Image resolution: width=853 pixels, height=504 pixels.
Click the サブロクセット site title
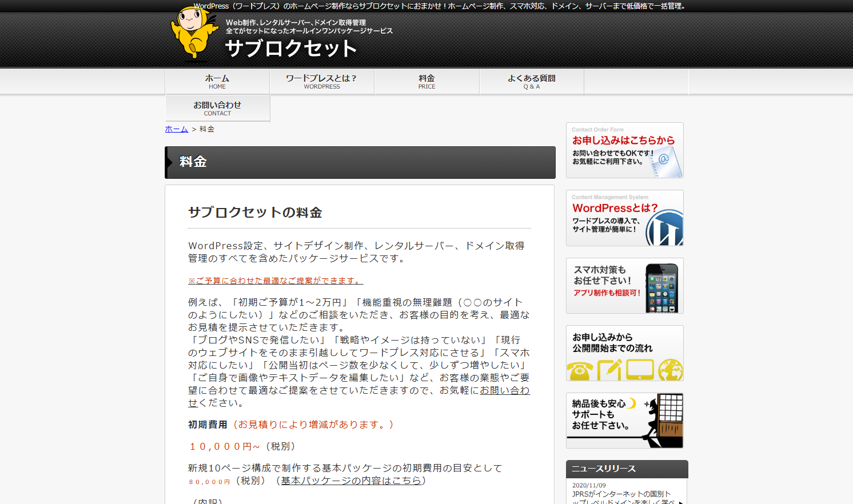coord(291,49)
